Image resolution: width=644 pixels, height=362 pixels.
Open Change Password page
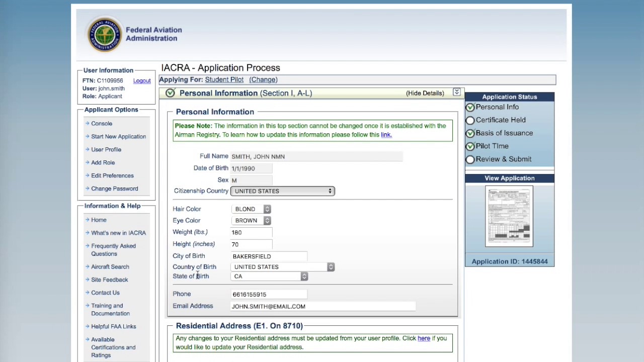115,189
